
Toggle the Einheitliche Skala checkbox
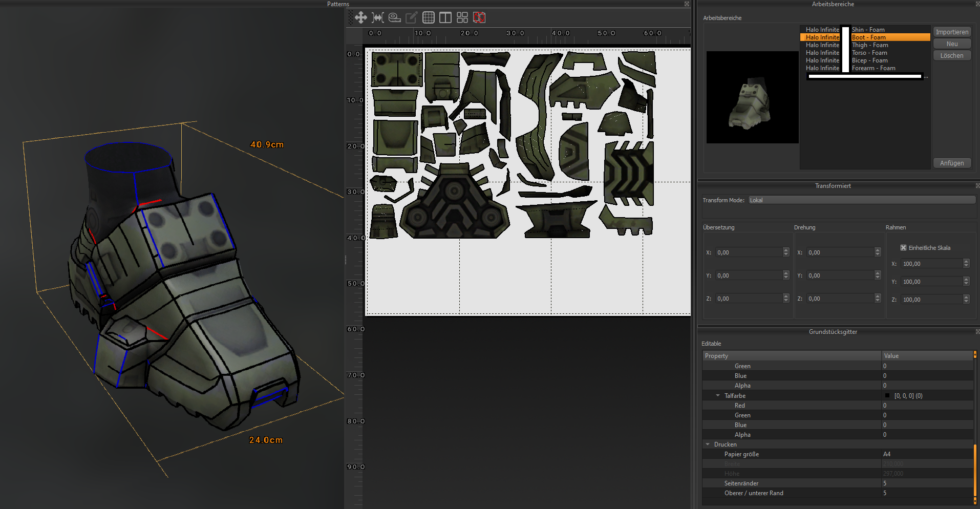click(x=904, y=248)
